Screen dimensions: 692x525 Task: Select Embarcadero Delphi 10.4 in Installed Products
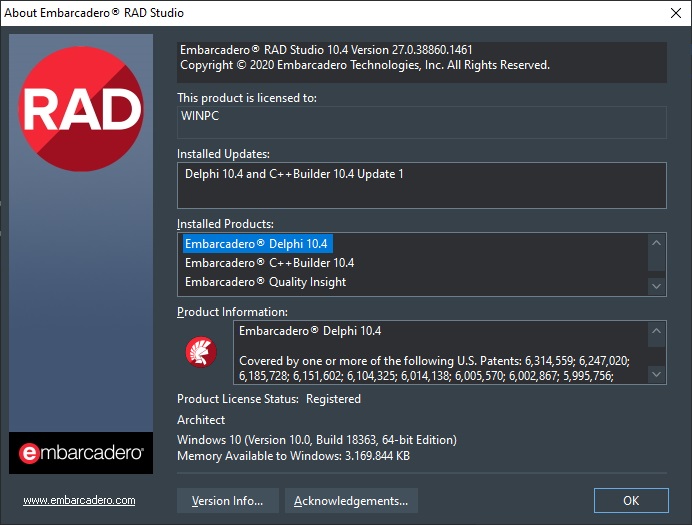tap(258, 244)
